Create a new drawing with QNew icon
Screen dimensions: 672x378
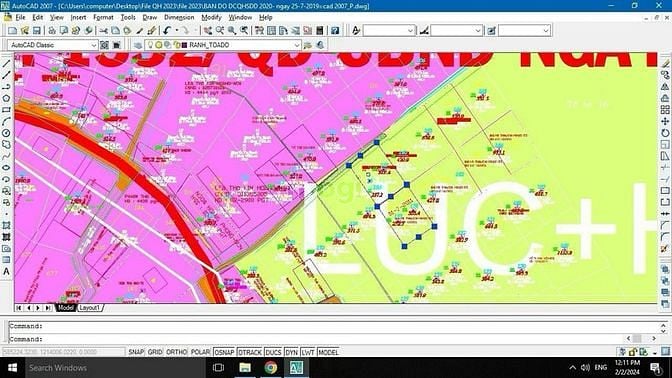[x=12, y=30]
